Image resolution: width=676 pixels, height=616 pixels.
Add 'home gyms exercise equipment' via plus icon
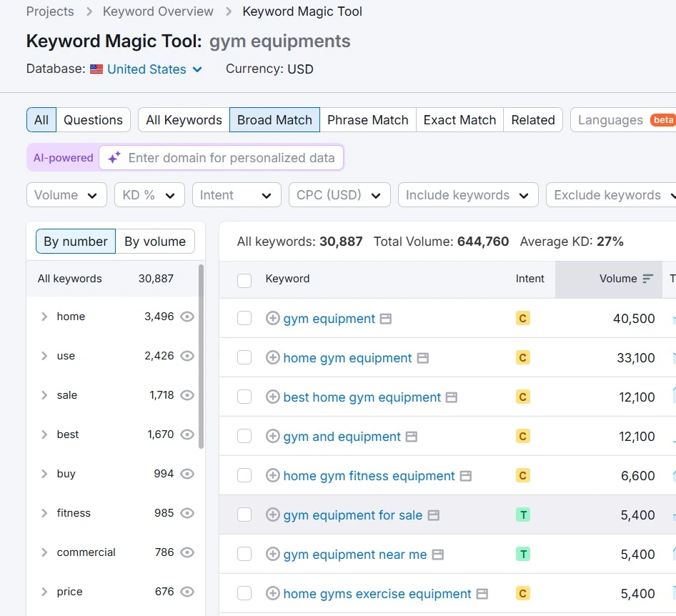(x=272, y=593)
